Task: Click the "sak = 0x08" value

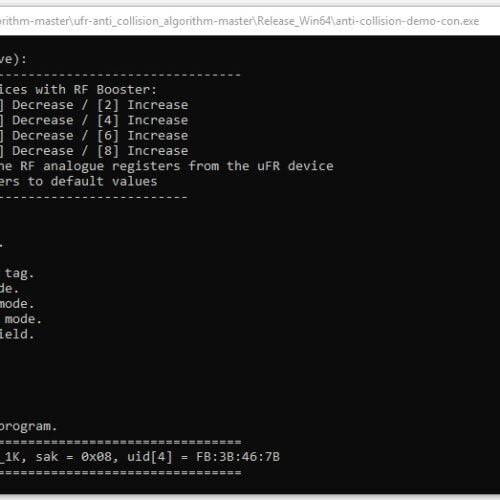Action: click(x=73, y=457)
